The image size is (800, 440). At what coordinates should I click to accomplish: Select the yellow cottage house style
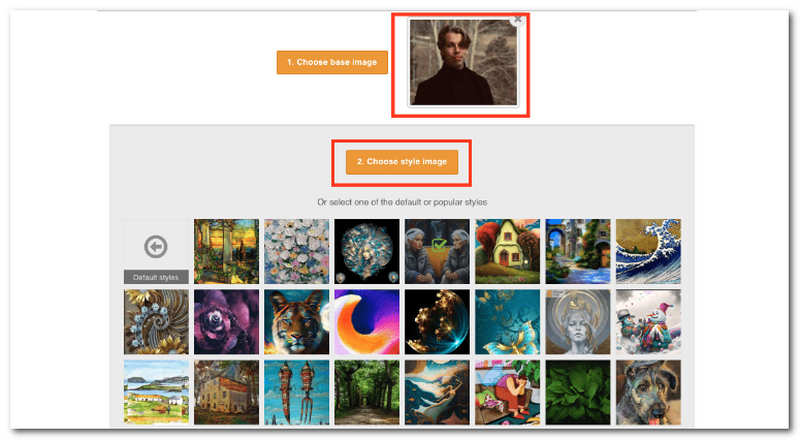point(508,252)
